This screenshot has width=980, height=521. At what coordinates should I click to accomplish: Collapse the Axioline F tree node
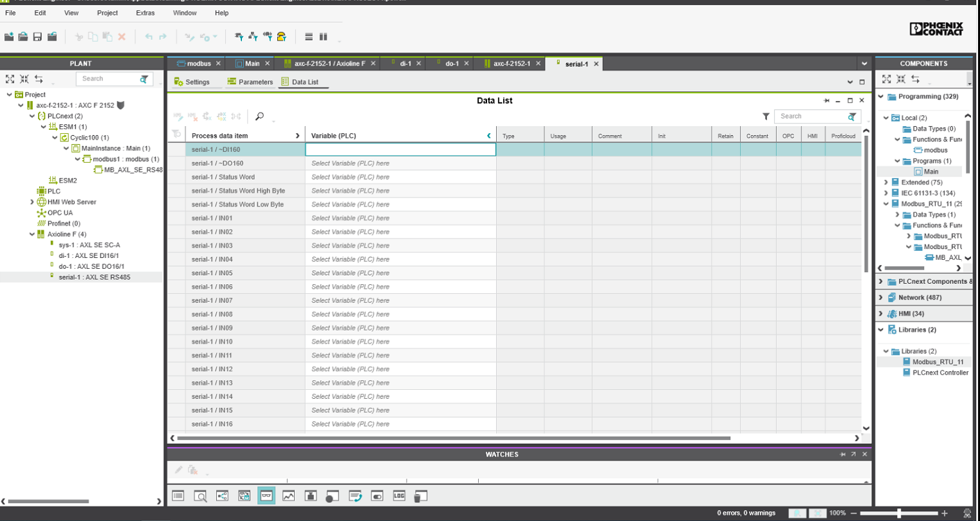[x=32, y=234]
